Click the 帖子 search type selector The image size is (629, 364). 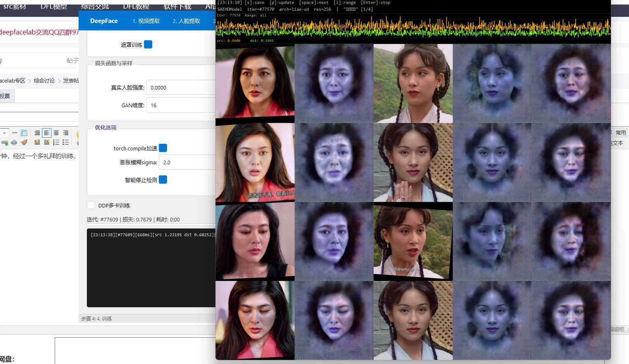coord(72,61)
